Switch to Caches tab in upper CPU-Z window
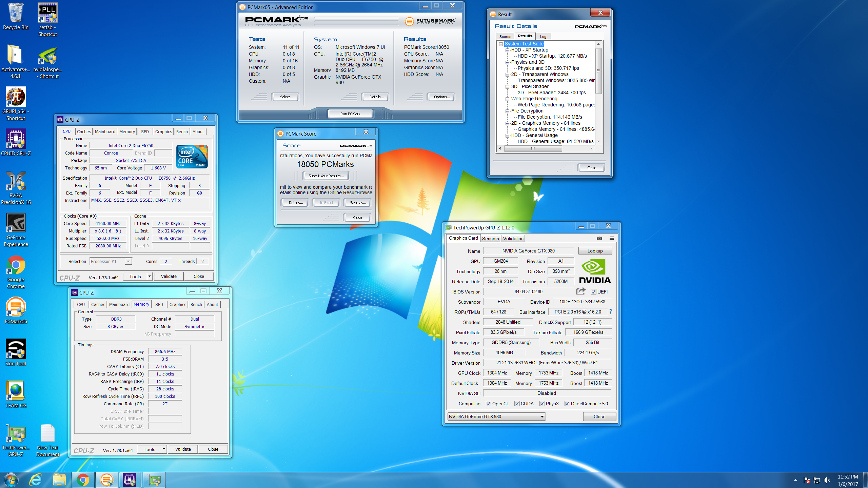 (x=84, y=131)
